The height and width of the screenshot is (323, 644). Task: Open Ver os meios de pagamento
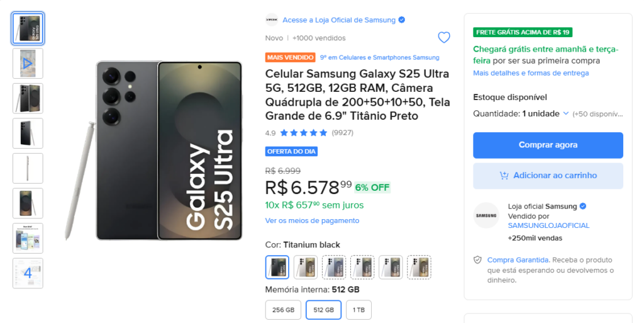pos(312,220)
